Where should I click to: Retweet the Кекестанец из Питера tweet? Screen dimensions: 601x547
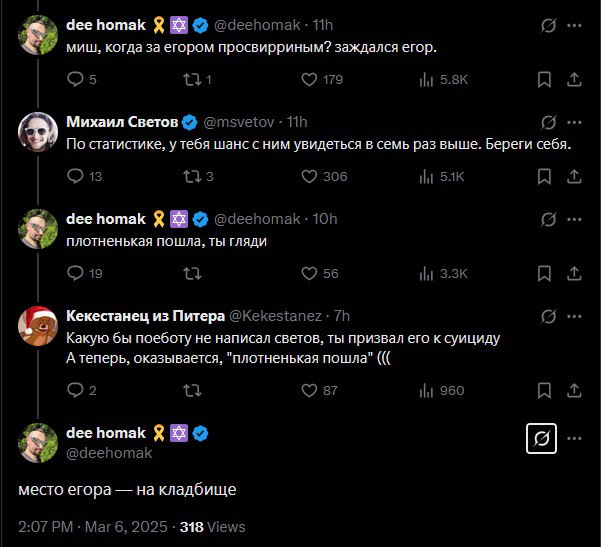194,390
